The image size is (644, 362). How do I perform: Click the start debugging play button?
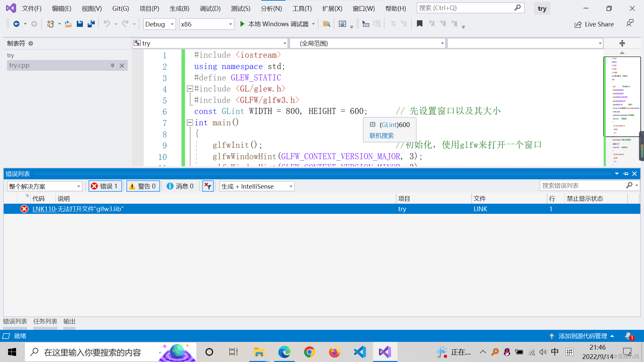click(x=241, y=24)
